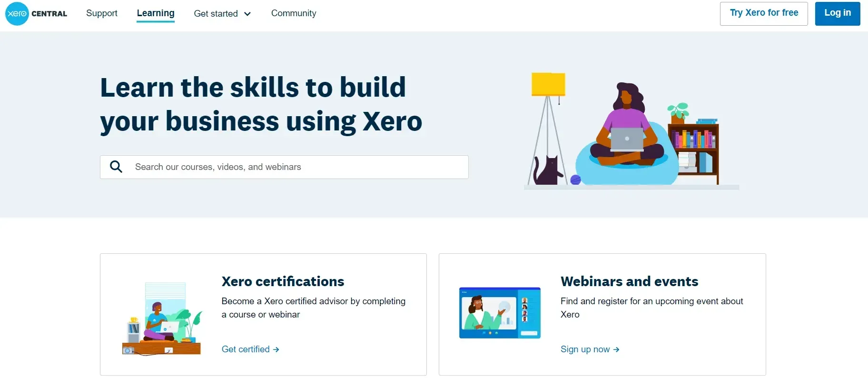This screenshot has height=378, width=868.
Task: Follow the Sign up now link
Action: pos(590,349)
